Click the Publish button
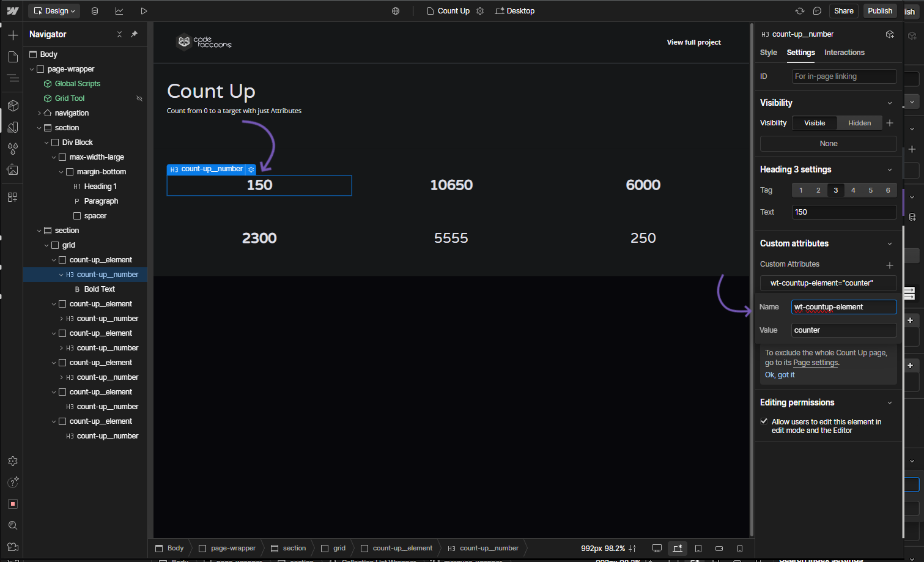 [879, 11]
